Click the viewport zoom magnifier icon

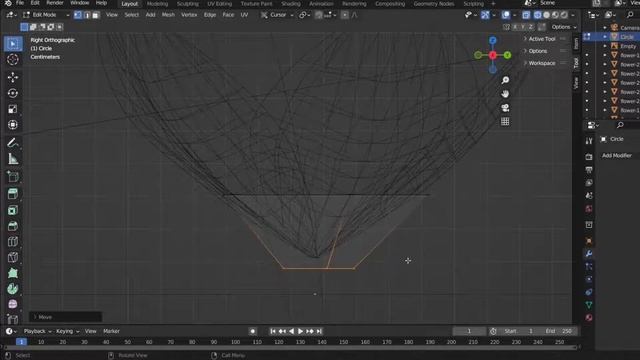tap(505, 80)
